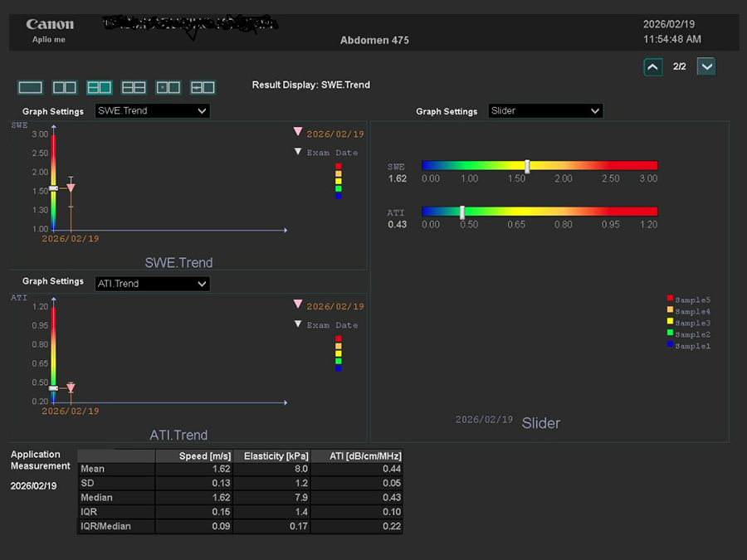Go to previous page with up arrow

pos(653,67)
